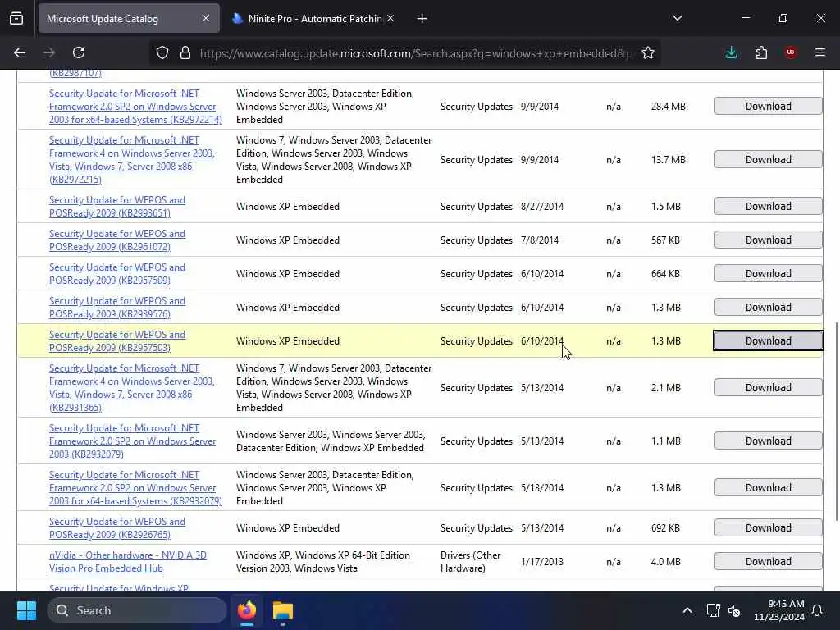Image resolution: width=840 pixels, height=630 pixels.
Task: Download the NVIDIA 3D Vision driver
Action: pos(768,561)
